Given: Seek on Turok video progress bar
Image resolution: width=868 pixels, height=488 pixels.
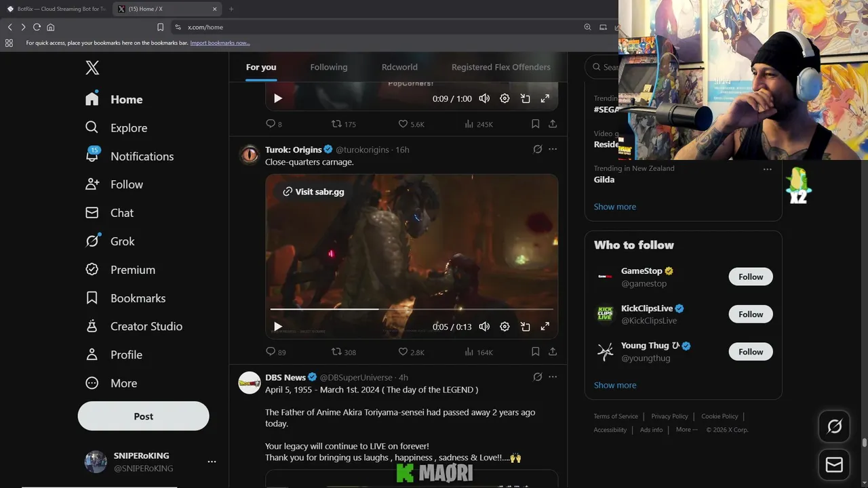Looking at the screenshot, I should click(412, 309).
